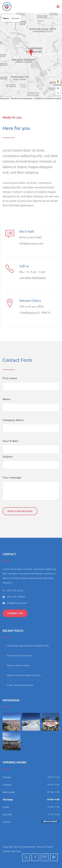Zoom in on the map

(x=58, y=88)
